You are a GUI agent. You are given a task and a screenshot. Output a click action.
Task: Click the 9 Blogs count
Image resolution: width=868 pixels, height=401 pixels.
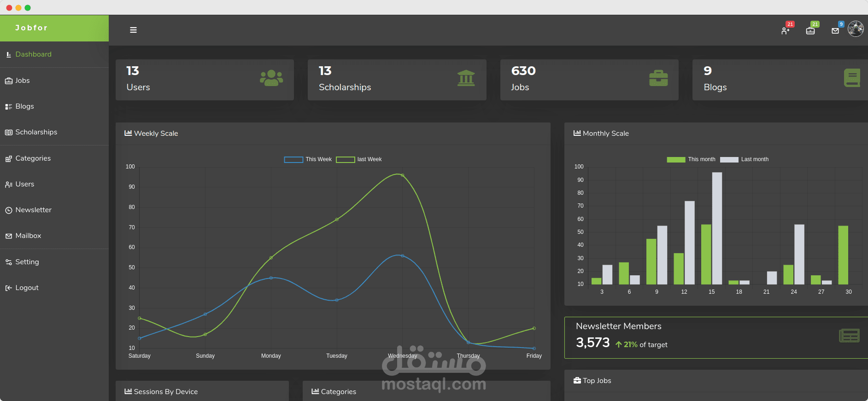708,71
